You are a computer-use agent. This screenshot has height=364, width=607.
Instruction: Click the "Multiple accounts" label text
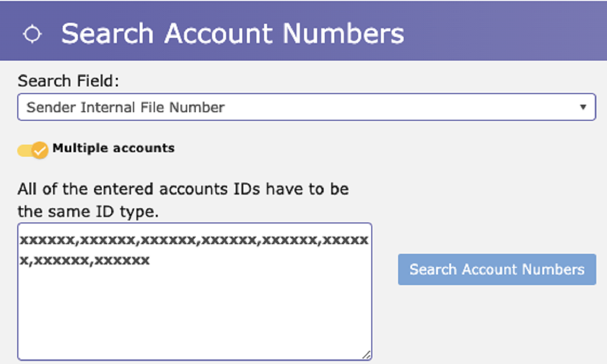click(113, 148)
